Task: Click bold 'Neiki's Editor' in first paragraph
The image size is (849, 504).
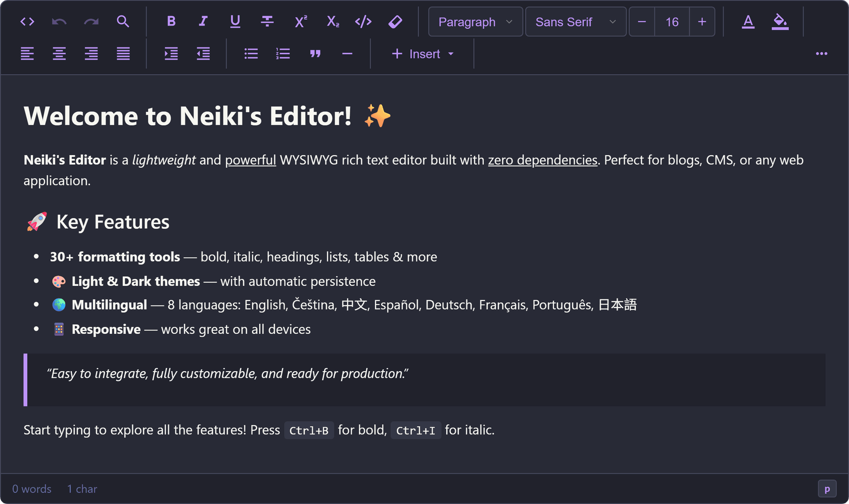Action: click(65, 160)
